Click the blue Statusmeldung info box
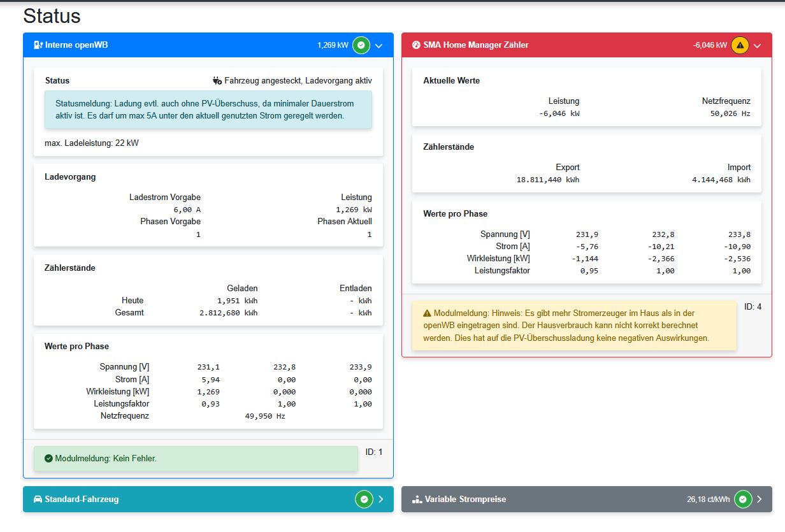785x532 pixels. [x=208, y=110]
